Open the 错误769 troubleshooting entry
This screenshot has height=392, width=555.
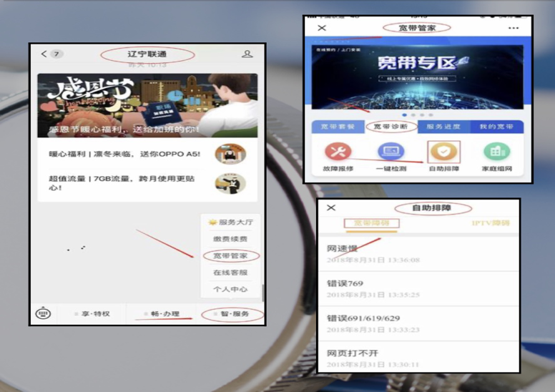(x=418, y=289)
